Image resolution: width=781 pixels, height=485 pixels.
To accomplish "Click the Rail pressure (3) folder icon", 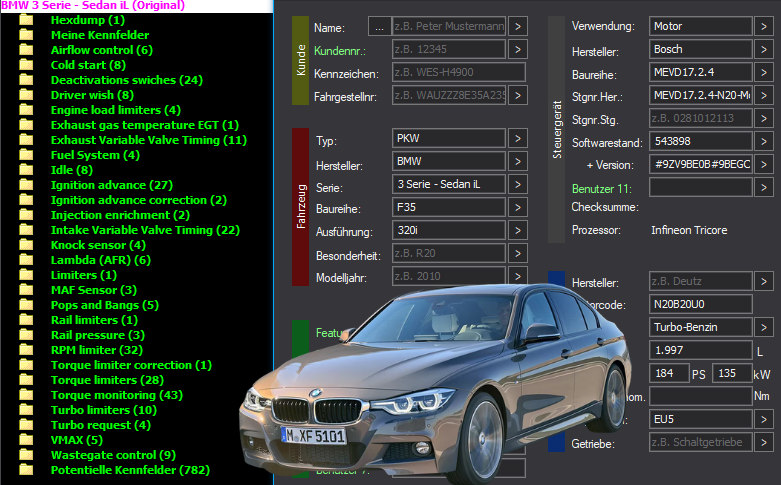I will pos(26,335).
